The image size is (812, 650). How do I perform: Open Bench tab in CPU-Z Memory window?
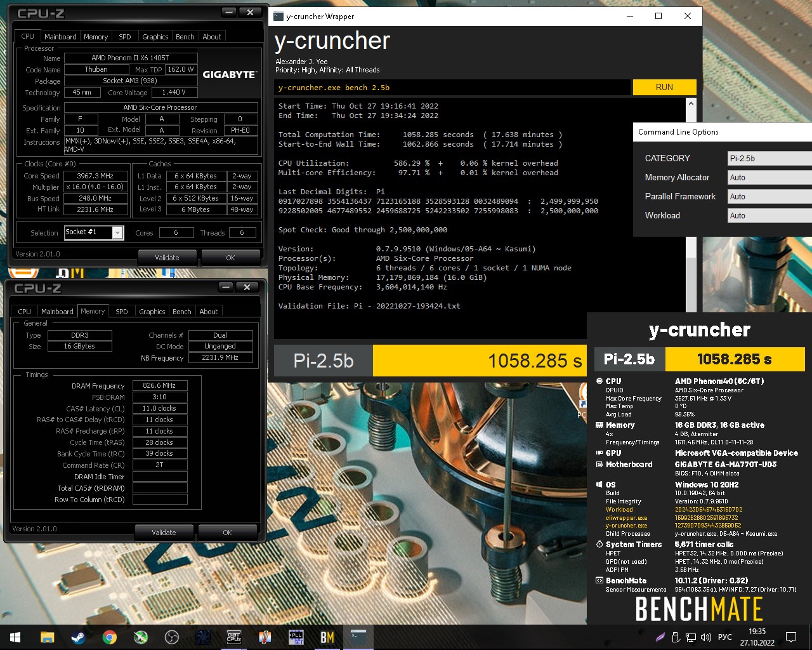(182, 312)
